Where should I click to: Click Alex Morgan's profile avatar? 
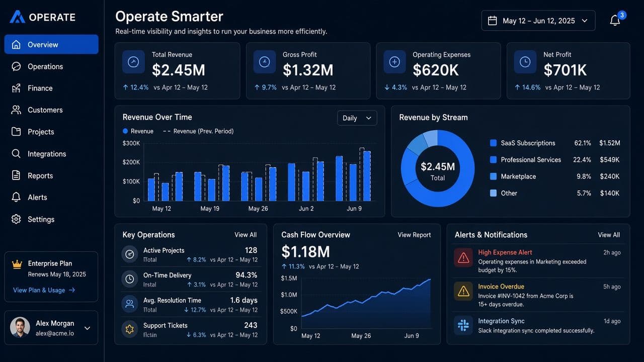tap(20, 327)
